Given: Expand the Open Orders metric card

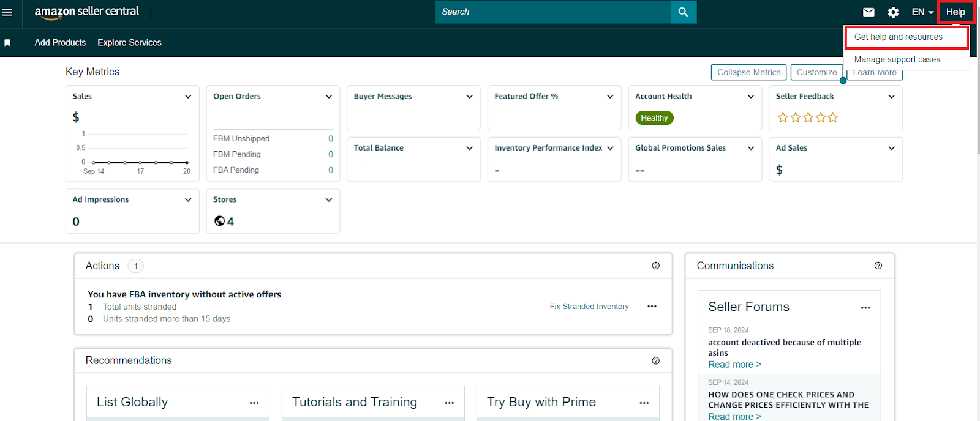Looking at the screenshot, I should click(329, 97).
